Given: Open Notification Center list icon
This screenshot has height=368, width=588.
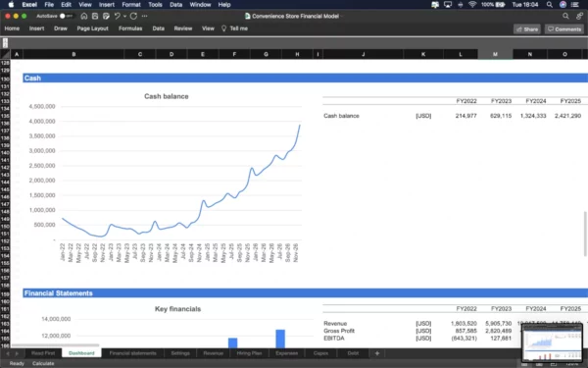Looking at the screenshot, I should coord(575,5).
